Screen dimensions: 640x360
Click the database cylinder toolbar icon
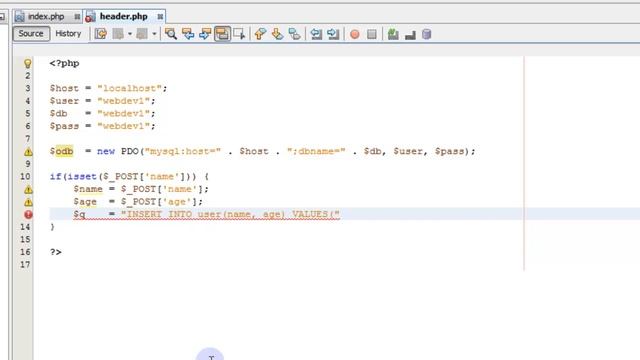click(427, 34)
